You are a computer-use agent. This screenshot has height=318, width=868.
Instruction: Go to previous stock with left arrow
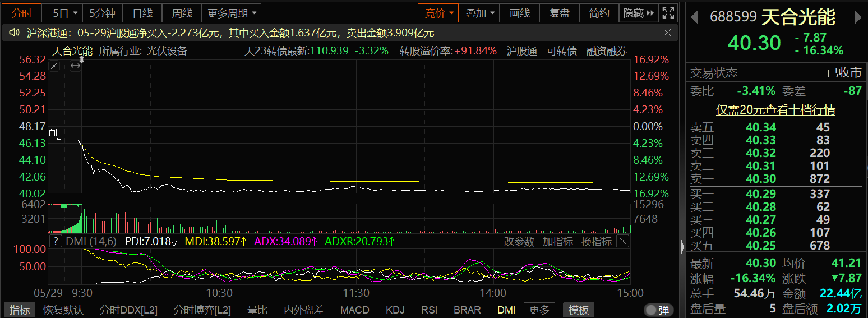(x=694, y=17)
